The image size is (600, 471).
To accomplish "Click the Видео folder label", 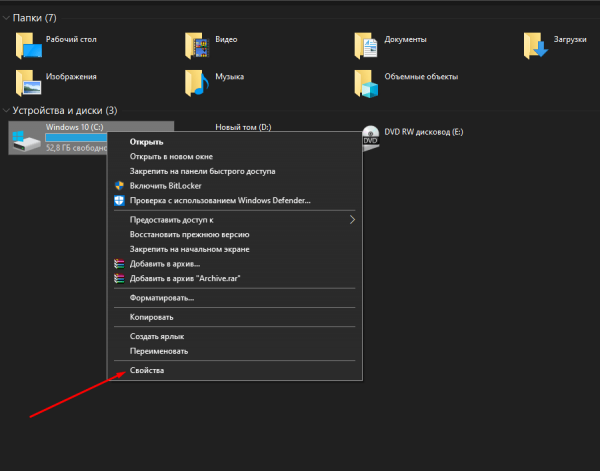I will [226, 39].
